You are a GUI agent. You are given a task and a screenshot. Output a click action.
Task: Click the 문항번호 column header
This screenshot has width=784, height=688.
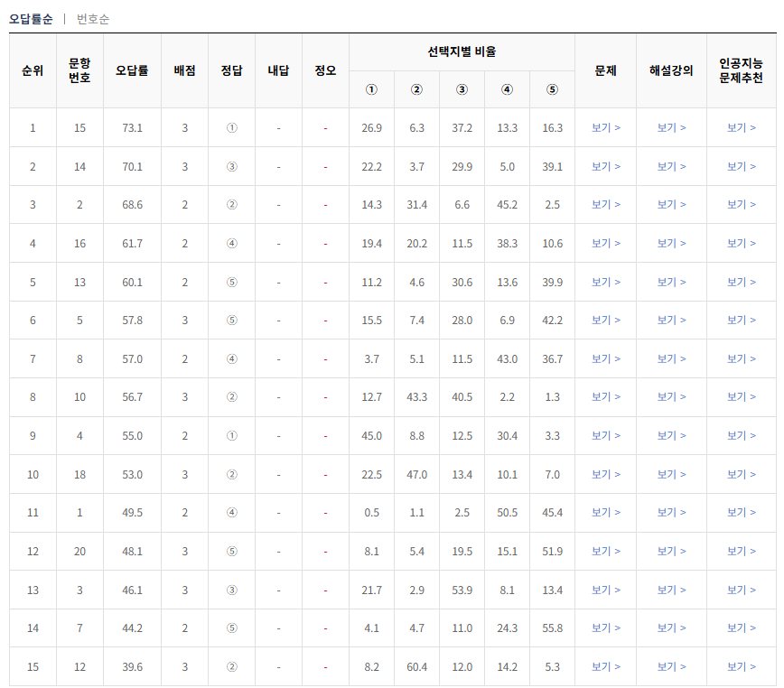(x=79, y=70)
